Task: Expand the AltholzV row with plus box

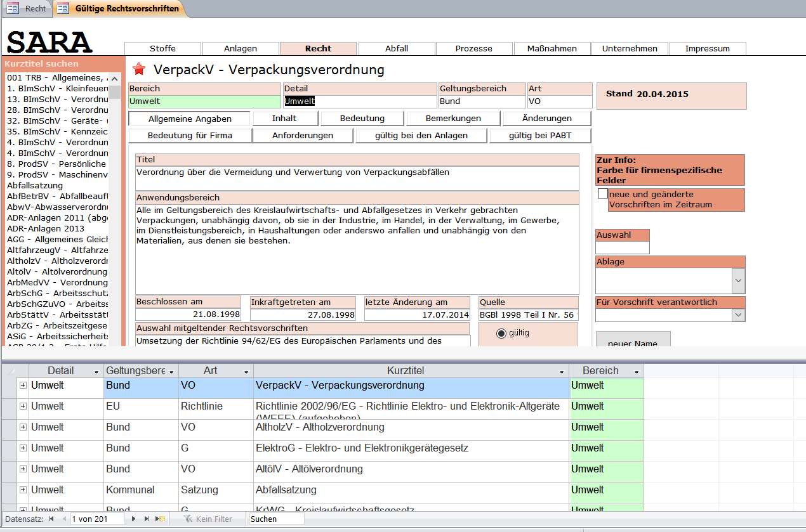Action: 23,427
